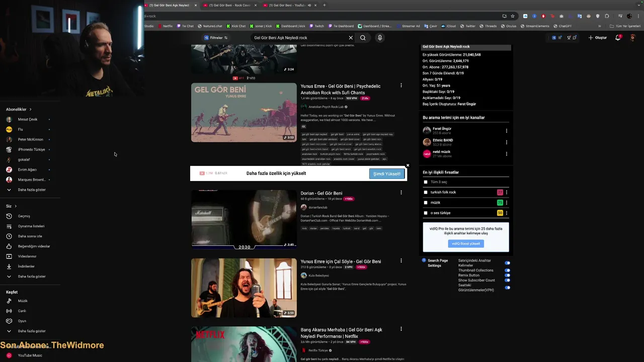Viewport: 644px width, 362px height.
Task: Open Daha sonra izle watch later
Action: point(30,236)
